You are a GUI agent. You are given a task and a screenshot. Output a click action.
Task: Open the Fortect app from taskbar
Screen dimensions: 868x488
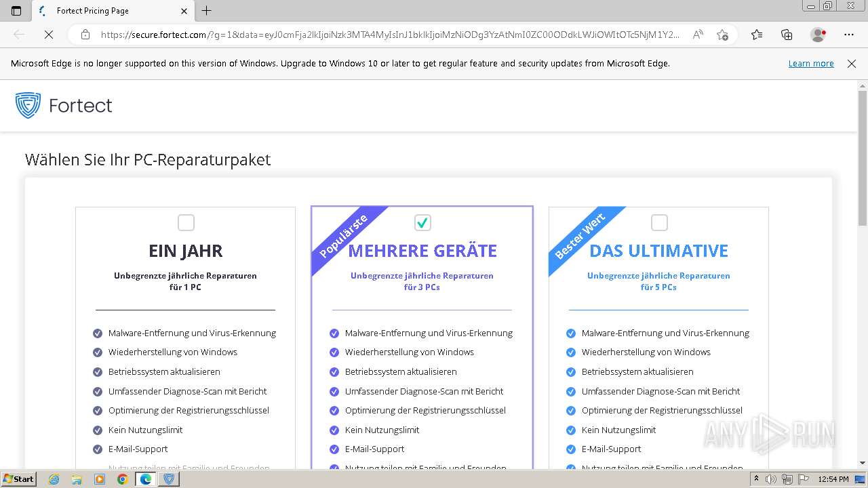pos(169,479)
